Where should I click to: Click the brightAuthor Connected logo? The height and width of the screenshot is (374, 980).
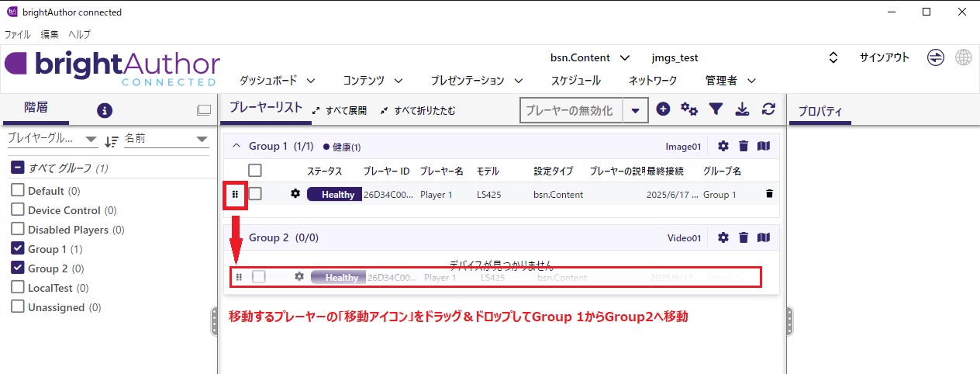pos(112,68)
